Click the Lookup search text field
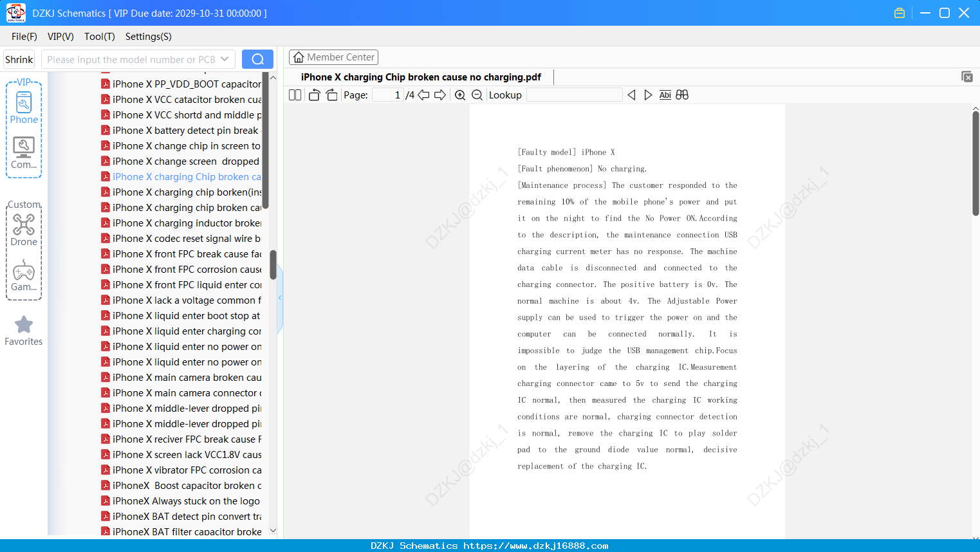Viewport: 980px width, 552px height. (x=574, y=95)
